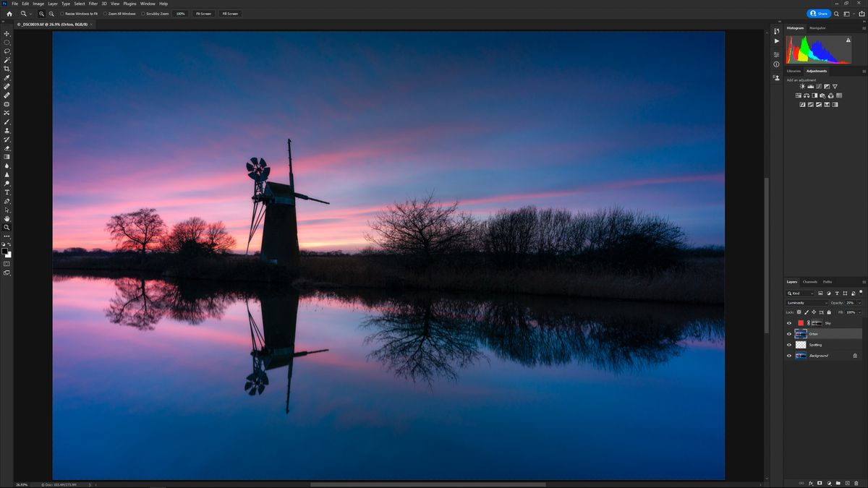Image resolution: width=868 pixels, height=488 pixels.
Task: Select the Orton layer thumbnail
Action: pyautogui.click(x=801, y=333)
